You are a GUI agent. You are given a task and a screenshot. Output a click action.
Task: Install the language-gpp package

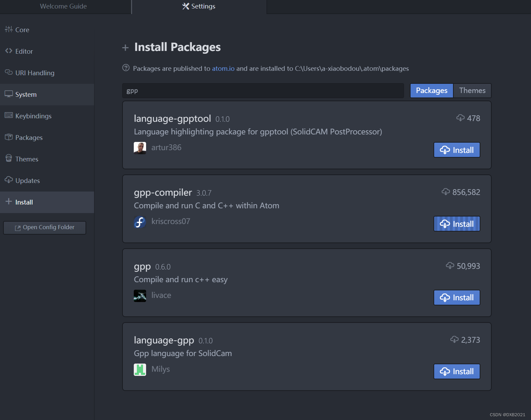coord(457,371)
